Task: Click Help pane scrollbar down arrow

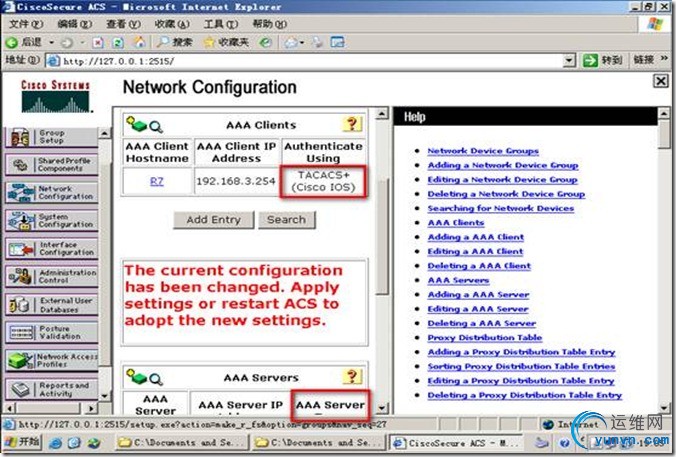Action: click(664, 407)
